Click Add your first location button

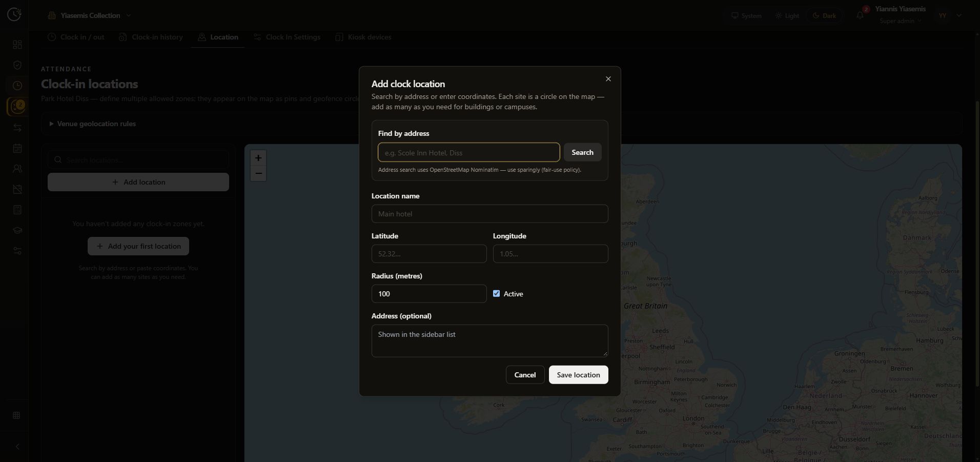tap(138, 246)
